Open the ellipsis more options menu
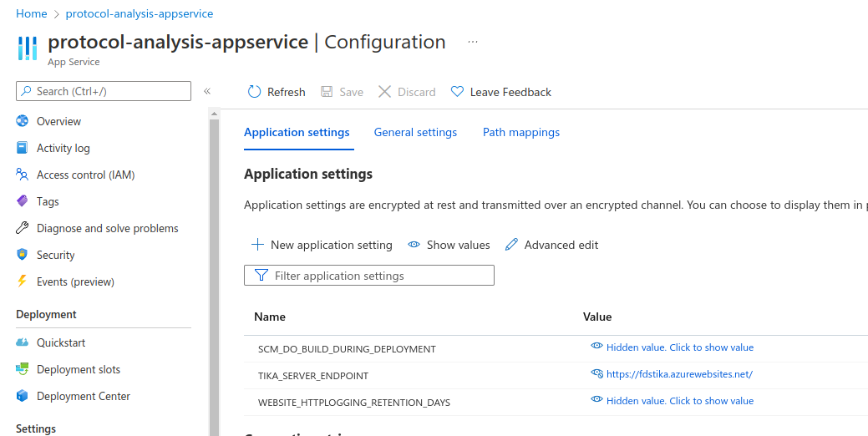Screen dimensions: 868x436 (x=472, y=42)
